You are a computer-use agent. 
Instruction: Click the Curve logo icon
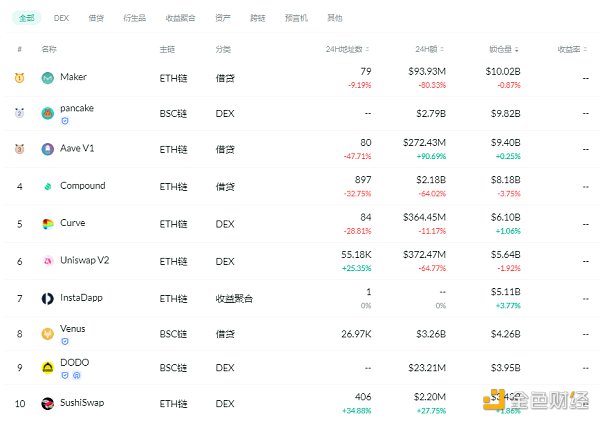pyautogui.click(x=47, y=224)
